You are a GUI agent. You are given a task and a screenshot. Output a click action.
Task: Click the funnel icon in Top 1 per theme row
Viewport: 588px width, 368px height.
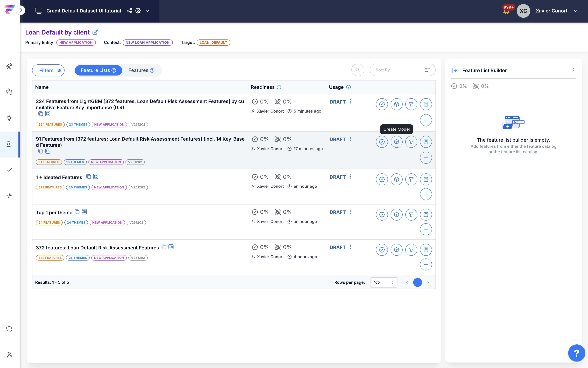pos(411,215)
